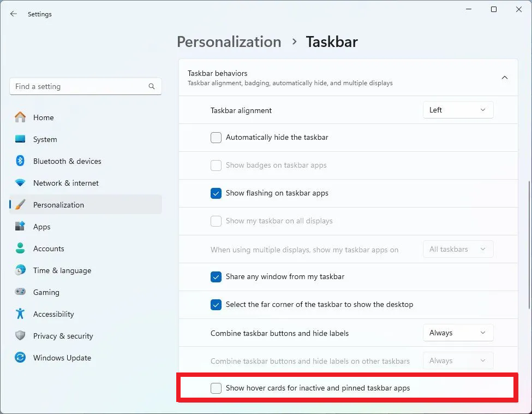This screenshot has width=532, height=414.
Task: Click the Bluetooth icon in sidebar
Action: (x=20, y=161)
